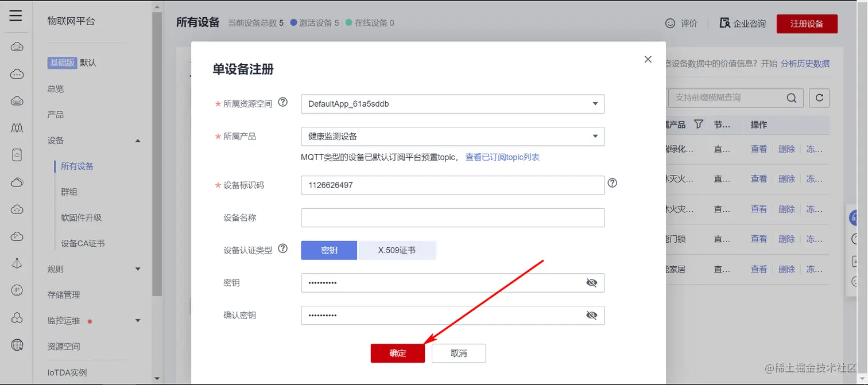
Task: Click the waveform icon in left rail
Action: [17, 127]
